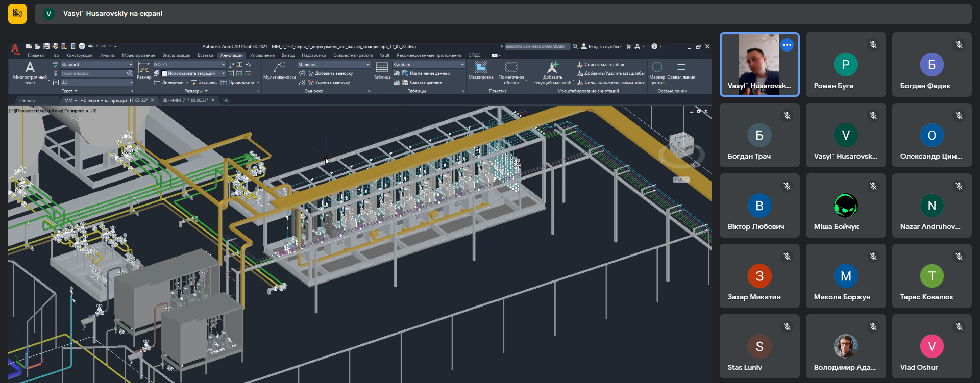Open Список масштабов scale list
980x383 pixels.
[x=600, y=65]
